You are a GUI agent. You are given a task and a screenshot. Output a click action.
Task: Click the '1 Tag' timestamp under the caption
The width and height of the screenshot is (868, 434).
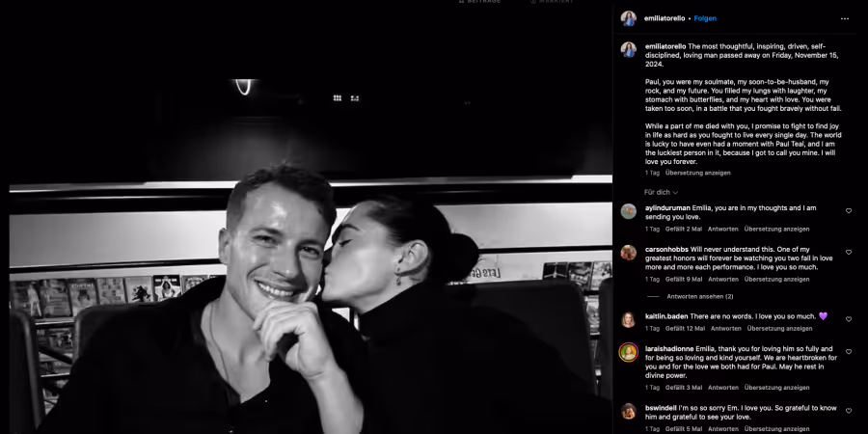(x=652, y=173)
